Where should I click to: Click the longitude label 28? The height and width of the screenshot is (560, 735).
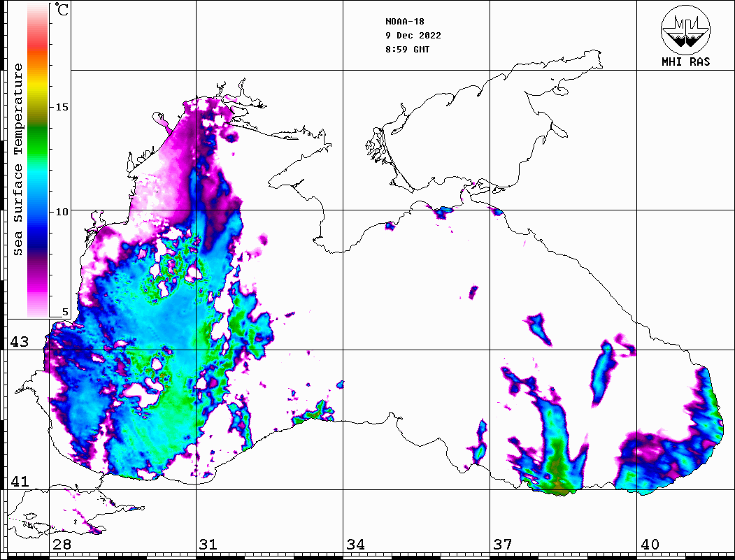click(x=62, y=545)
